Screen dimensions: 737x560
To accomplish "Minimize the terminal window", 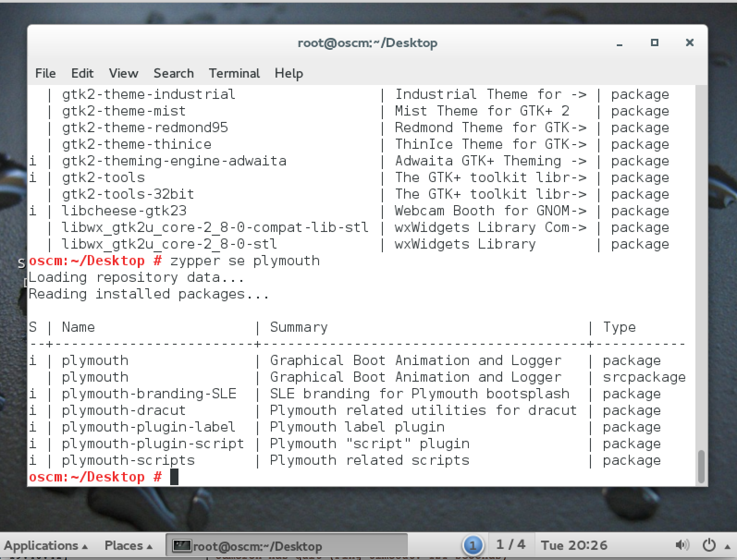I will [x=620, y=43].
